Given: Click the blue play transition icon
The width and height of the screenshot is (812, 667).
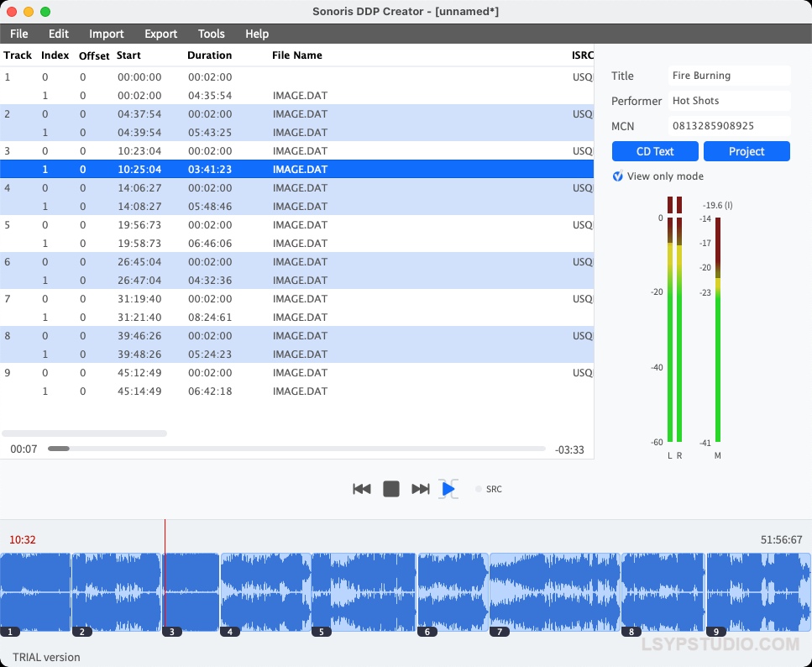Looking at the screenshot, I should coord(449,489).
